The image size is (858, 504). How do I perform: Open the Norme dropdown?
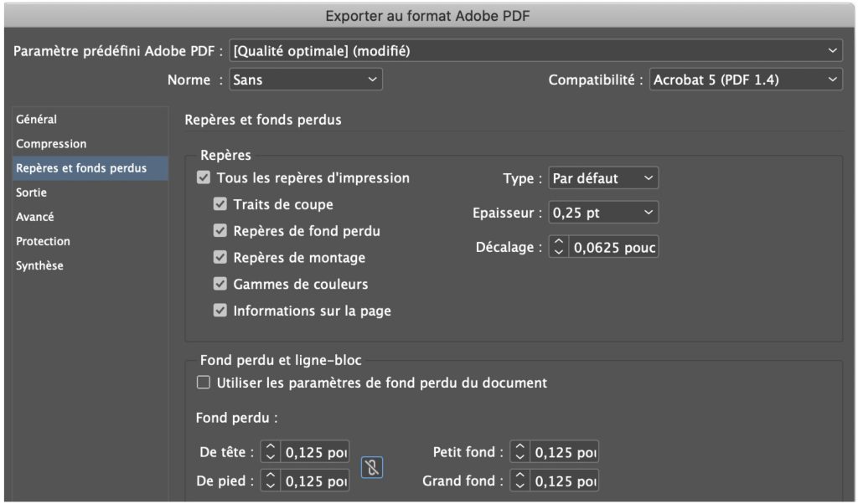pos(305,80)
